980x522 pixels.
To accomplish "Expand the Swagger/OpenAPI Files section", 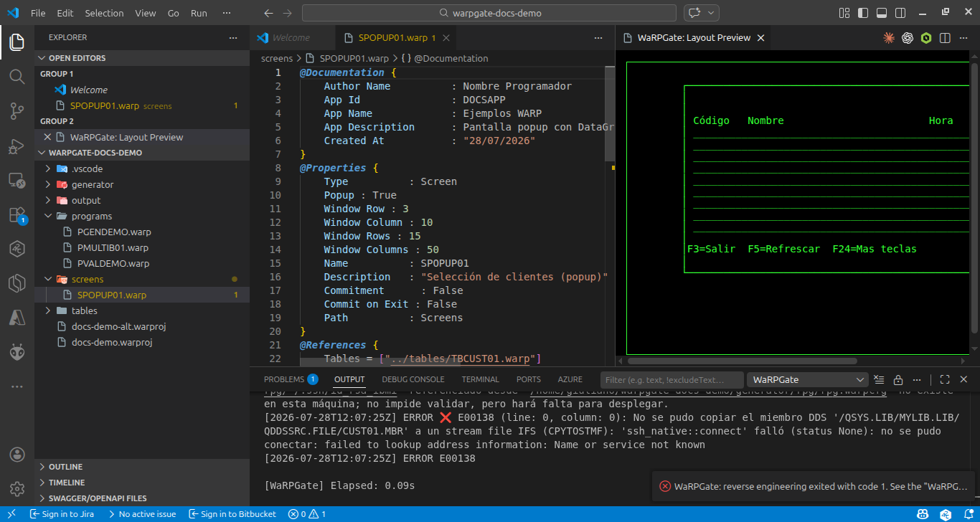I will click(142, 498).
